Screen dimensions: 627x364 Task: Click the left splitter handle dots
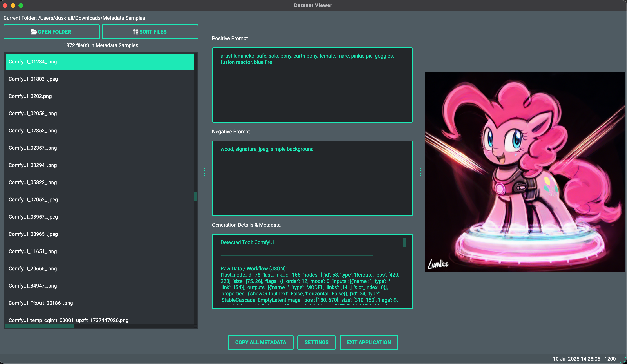coord(204,172)
